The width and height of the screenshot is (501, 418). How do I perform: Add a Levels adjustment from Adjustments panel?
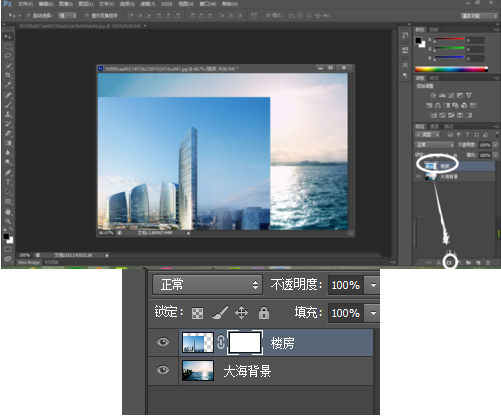click(x=442, y=95)
